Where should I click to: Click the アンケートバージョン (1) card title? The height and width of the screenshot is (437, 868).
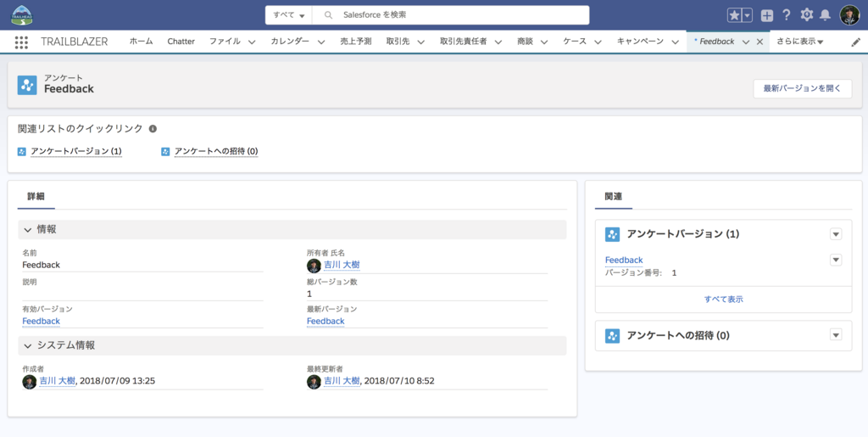pyautogui.click(x=682, y=234)
